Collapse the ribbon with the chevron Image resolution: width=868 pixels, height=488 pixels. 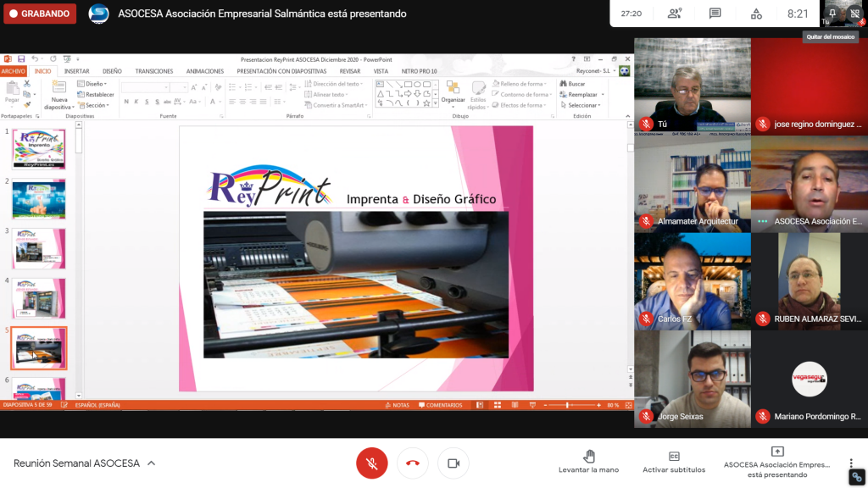click(x=628, y=116)
